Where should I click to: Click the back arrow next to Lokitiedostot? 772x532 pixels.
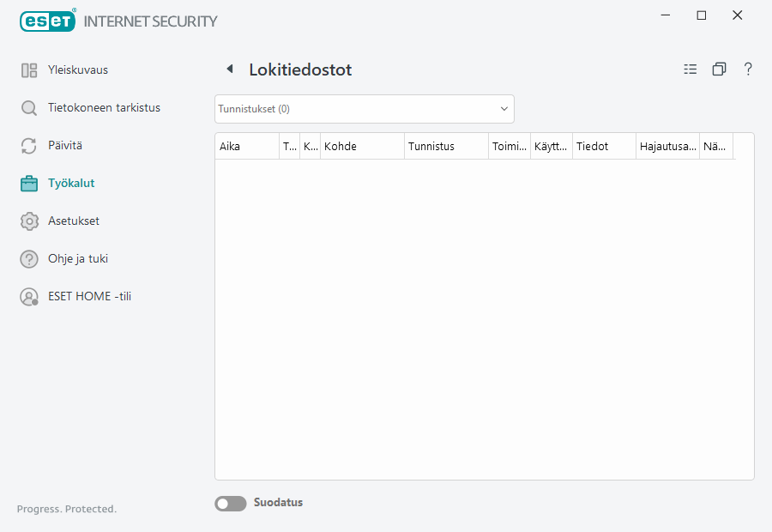click(229, 69)
